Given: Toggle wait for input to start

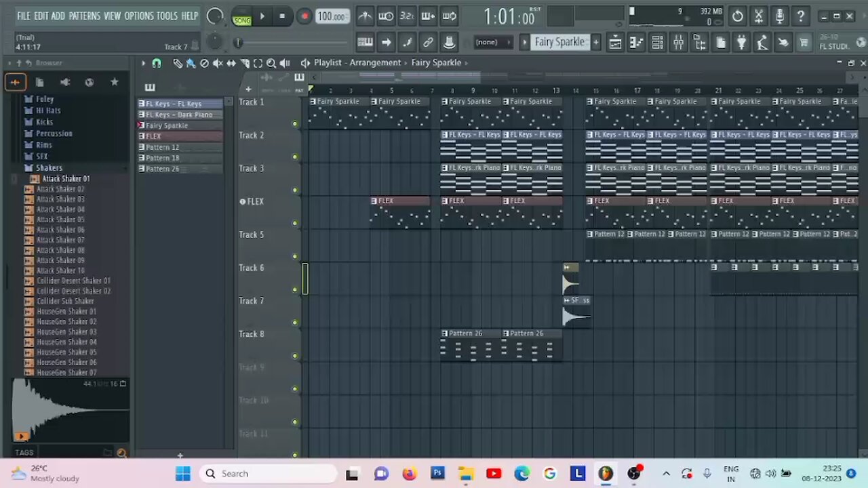Looking at the screenshot, I should [x=386, y=16].
